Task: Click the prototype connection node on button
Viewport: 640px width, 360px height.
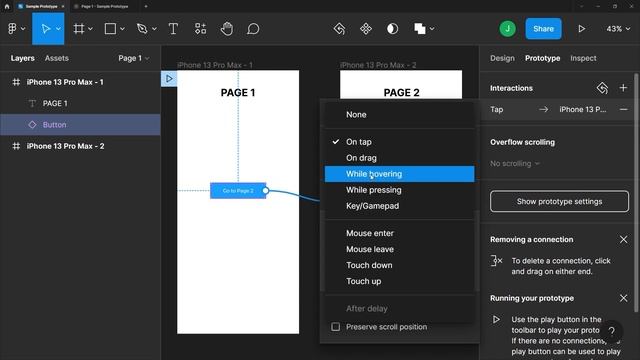Action: click(265, 191)
